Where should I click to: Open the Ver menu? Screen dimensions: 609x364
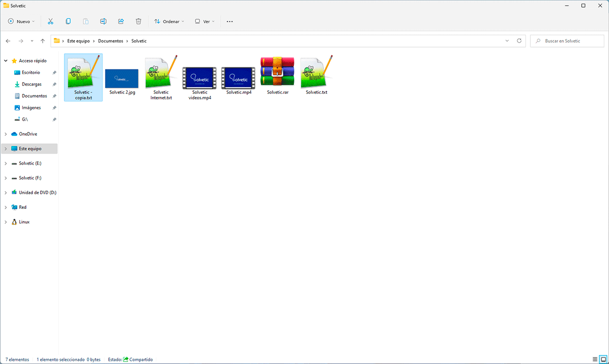[x=205, y=21]
